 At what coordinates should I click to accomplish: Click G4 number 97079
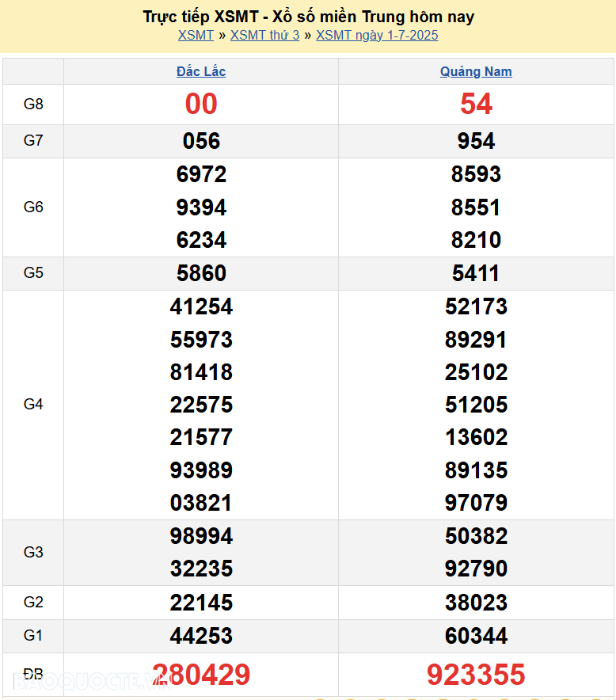(476, 503)
